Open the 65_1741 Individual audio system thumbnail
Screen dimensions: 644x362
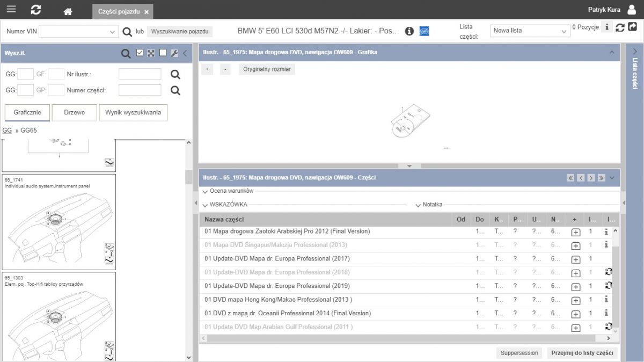59,222
